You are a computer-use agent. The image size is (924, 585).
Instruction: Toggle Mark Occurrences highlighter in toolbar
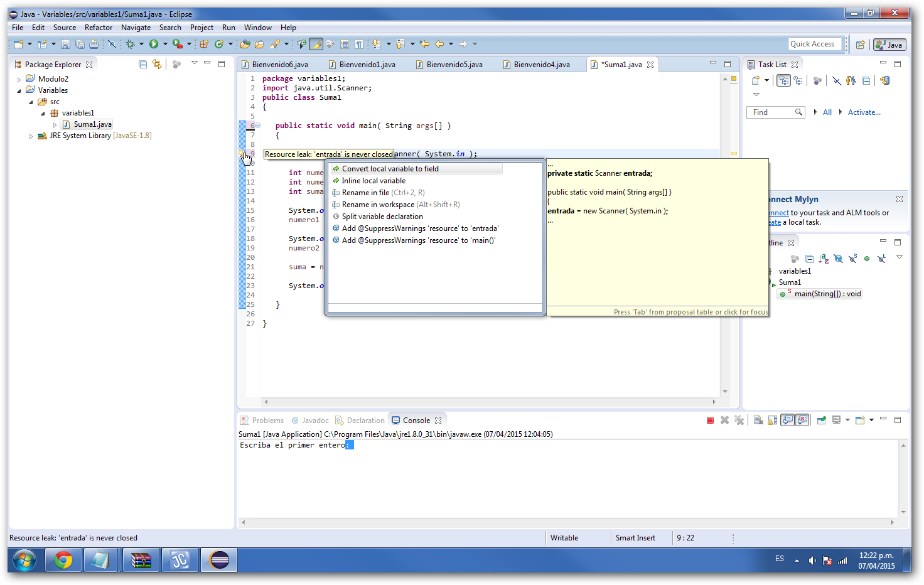click(316, 44)
